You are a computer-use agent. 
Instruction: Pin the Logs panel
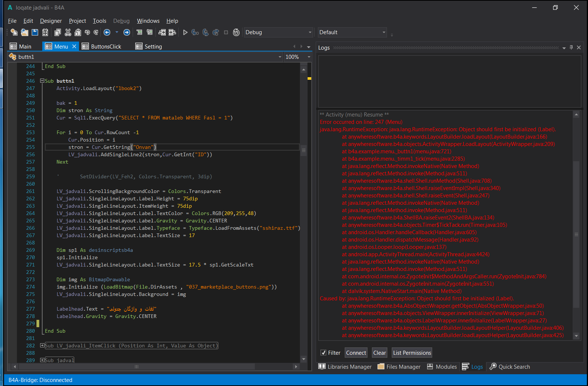pos(571,47)
